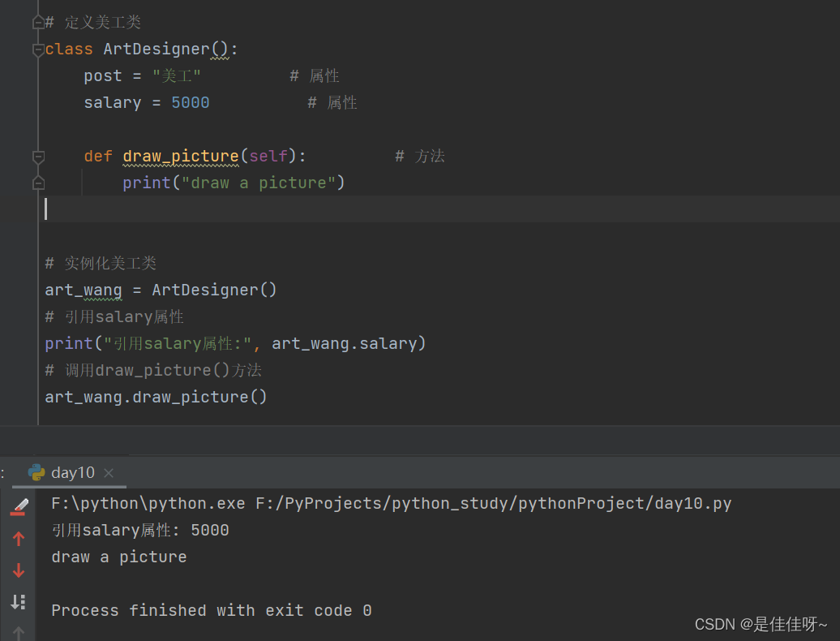Click Process finished with exit code 0
Viewport: 840px width, 641px height.
212,610
